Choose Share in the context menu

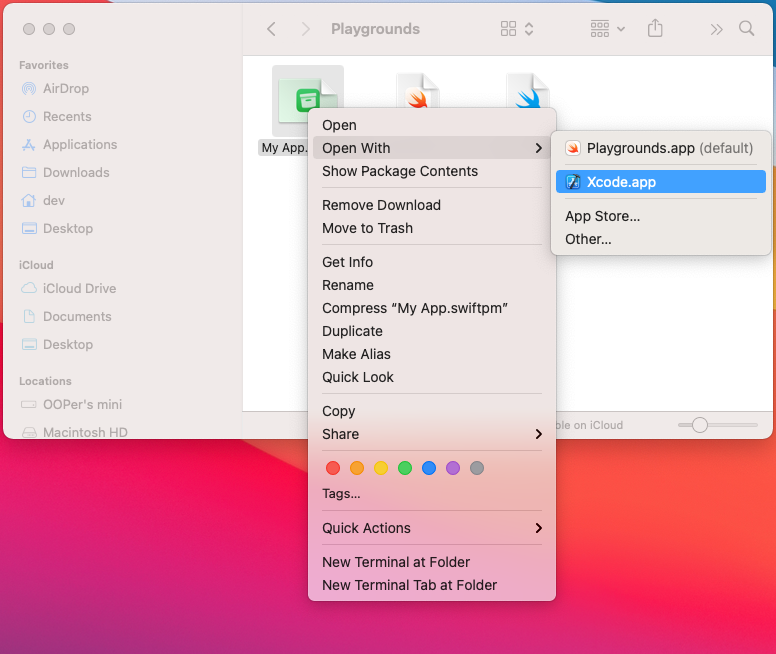coord(432,434)
